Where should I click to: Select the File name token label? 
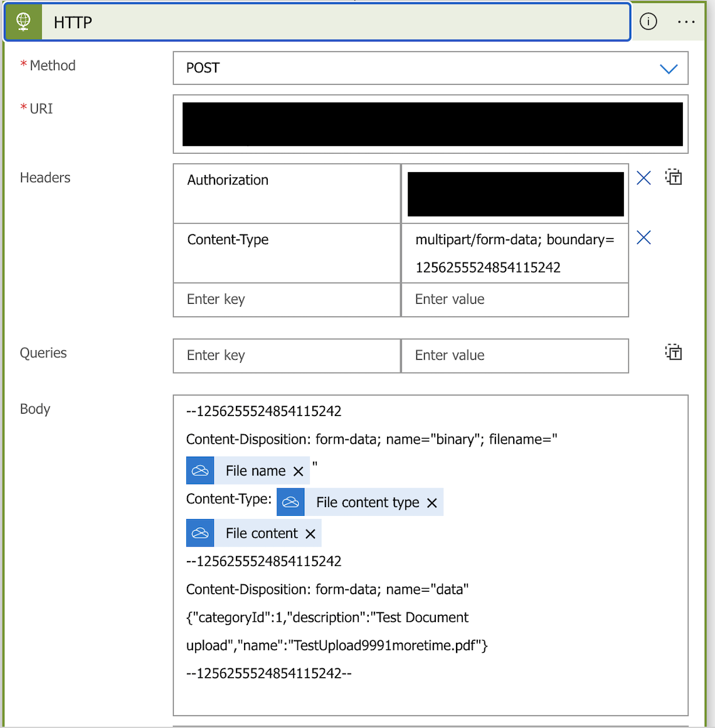click(256, 471)
